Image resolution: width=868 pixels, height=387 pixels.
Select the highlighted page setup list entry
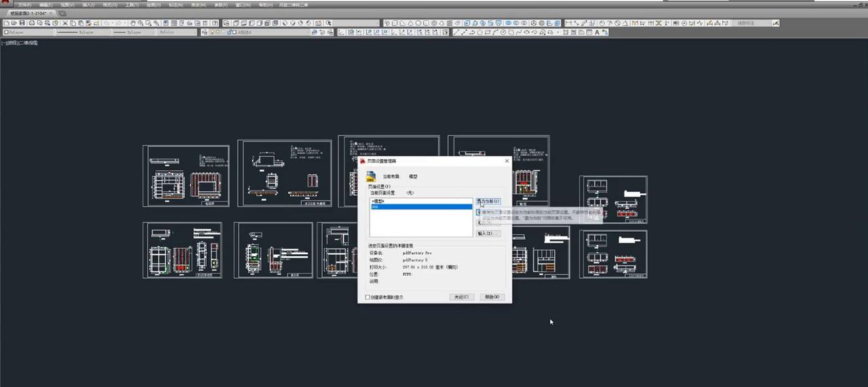[x=420, y=207]
